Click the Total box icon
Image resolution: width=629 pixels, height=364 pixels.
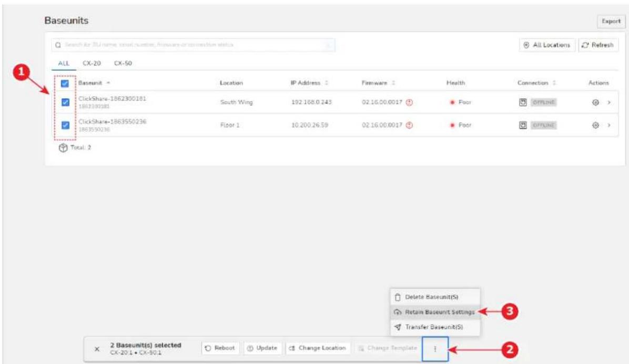(63, 148)
